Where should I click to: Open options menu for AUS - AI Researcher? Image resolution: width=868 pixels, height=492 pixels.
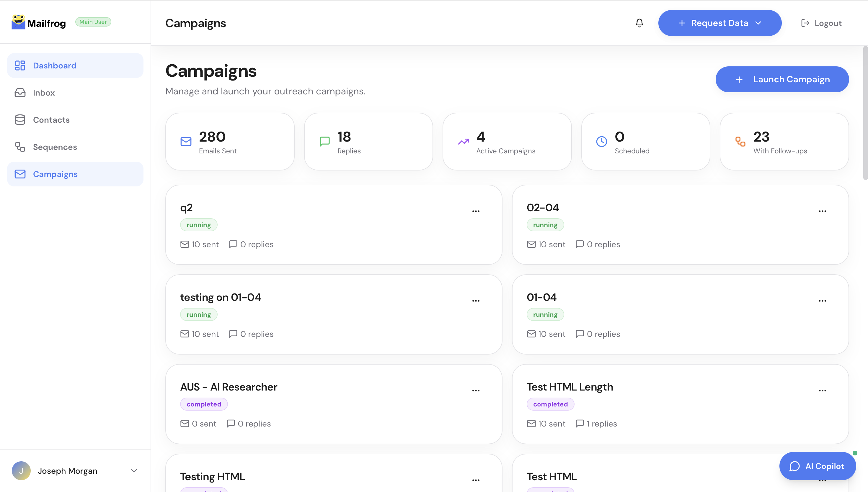(476, 390)
